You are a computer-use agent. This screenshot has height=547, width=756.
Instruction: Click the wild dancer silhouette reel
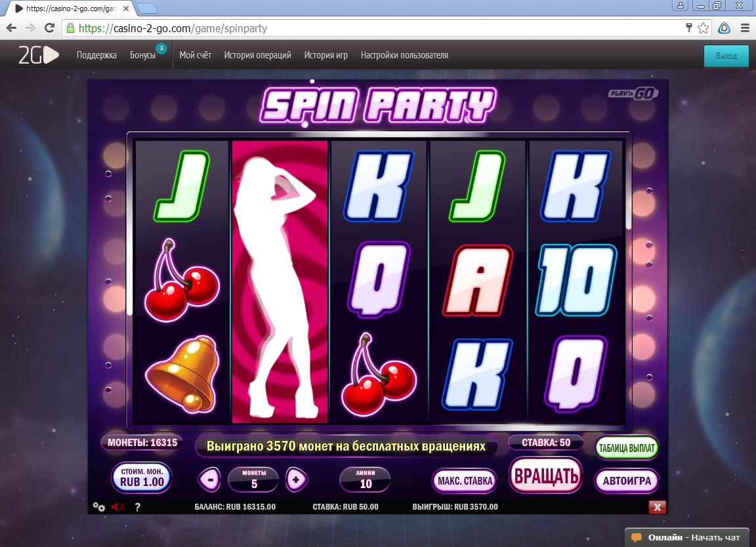[x=280, y=282]
